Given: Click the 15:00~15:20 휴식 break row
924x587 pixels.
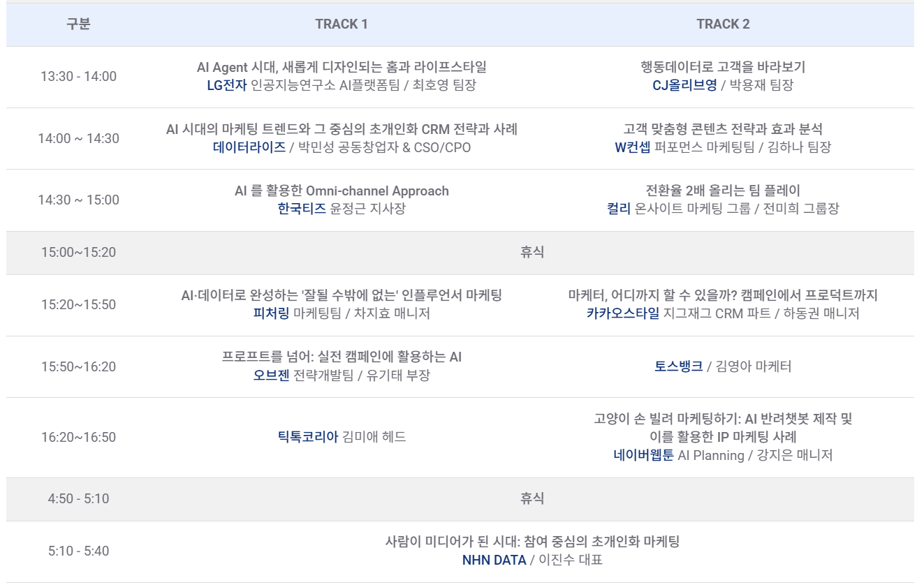Looking at the screenshot, I should [x=531, y=252].
